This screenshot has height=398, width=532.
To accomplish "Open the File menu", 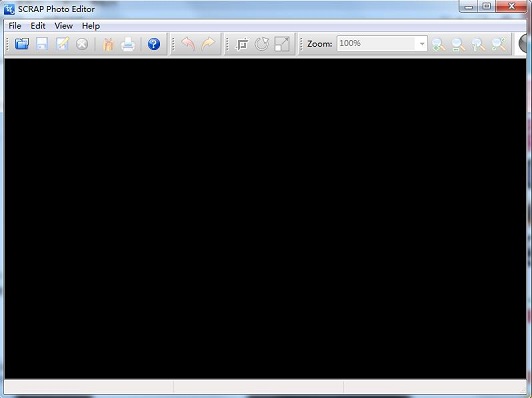I will (x=15, y=26).
